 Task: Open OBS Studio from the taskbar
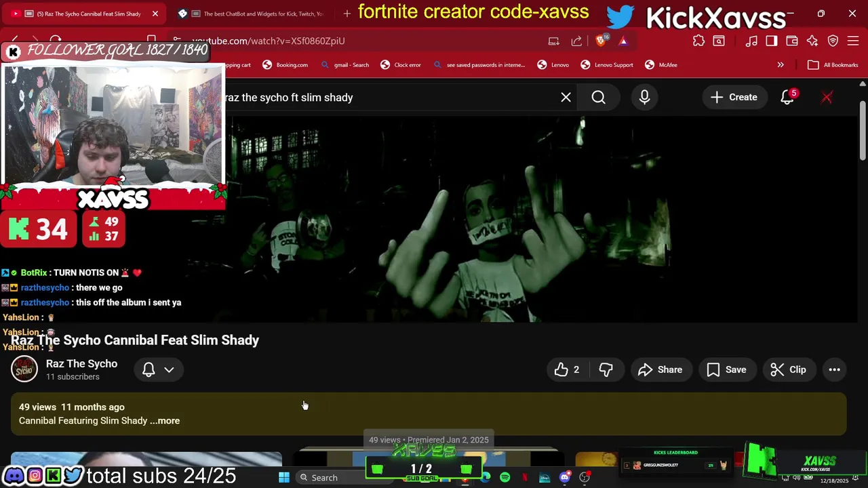click(x=584, y=477)
